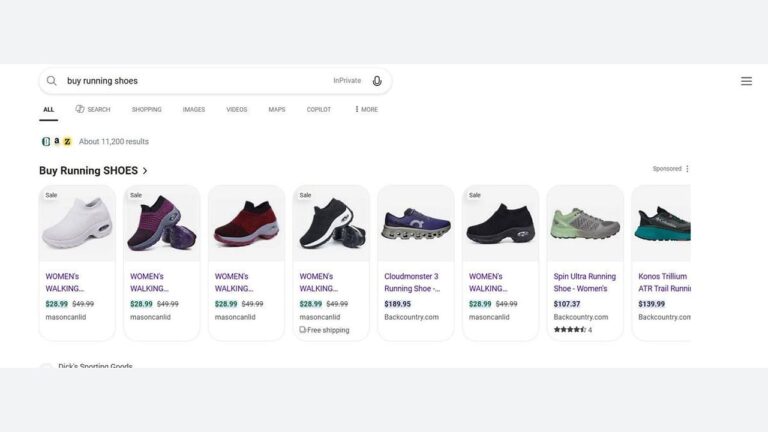Click Backcountry.com under Cloudmonster 3
Viewport: 768px width, 432px height.
click(x=411, y=317)
